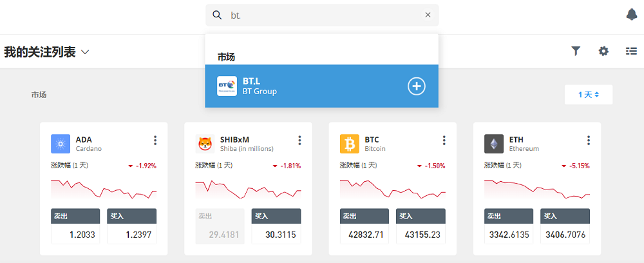Image resolution: width=644 pixels, height=263 pixels.
Task: Open ETH card three-dot menu
Action: 589,141
